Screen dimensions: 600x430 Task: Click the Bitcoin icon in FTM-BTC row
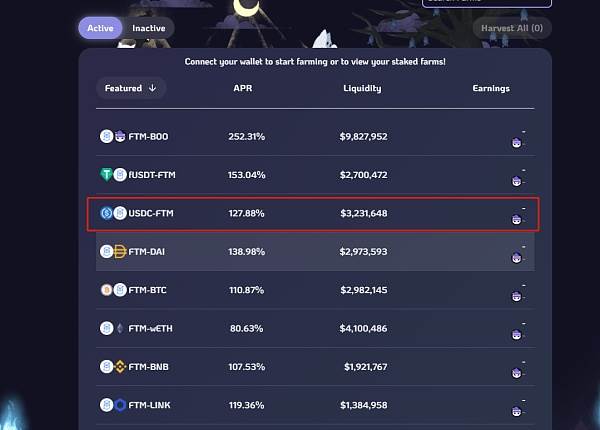coord(106,290)
